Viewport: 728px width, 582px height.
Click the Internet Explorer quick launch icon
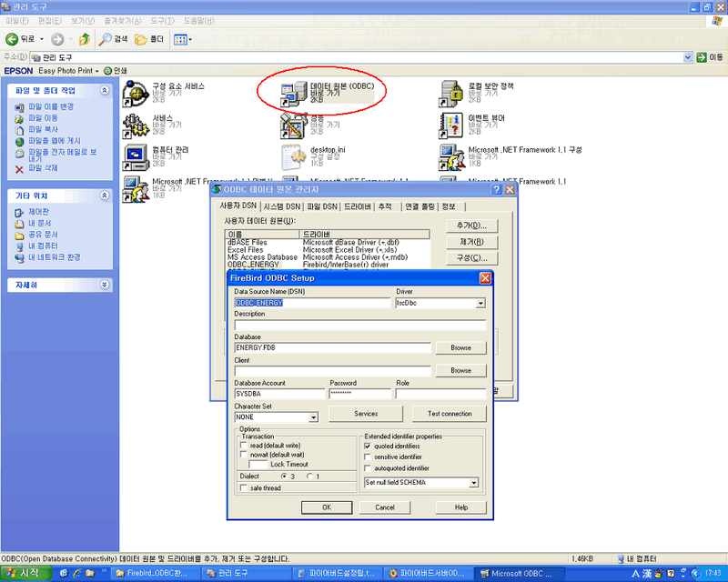tap(77, 573)
